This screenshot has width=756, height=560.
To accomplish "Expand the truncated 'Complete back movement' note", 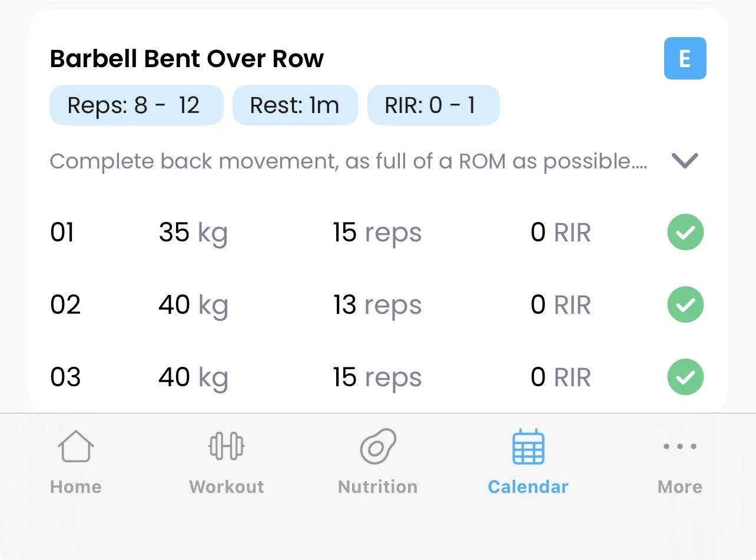I will click(349, 161).
